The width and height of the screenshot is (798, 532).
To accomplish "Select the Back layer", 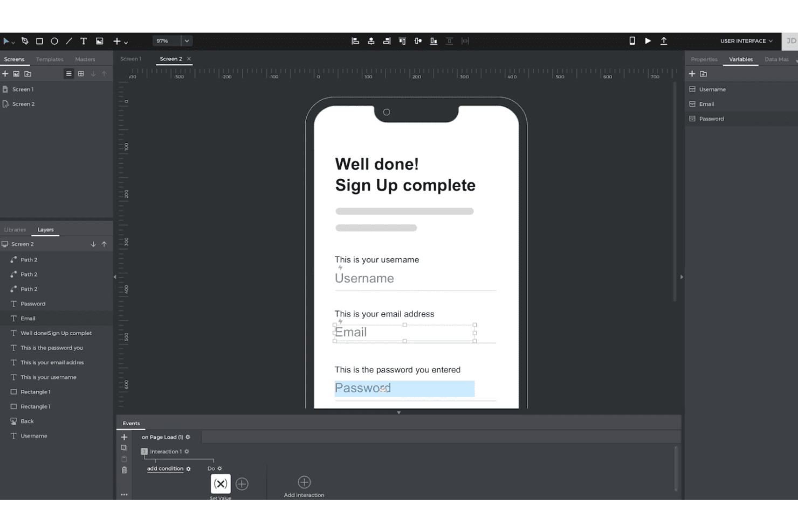I will (x=56, y=422).
